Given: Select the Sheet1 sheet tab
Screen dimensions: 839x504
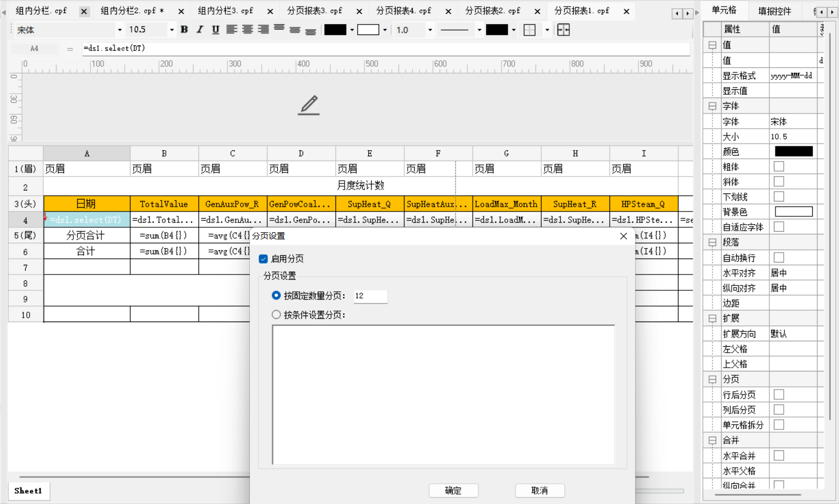Looking at the screenshot, I should (x=28, y=491).
